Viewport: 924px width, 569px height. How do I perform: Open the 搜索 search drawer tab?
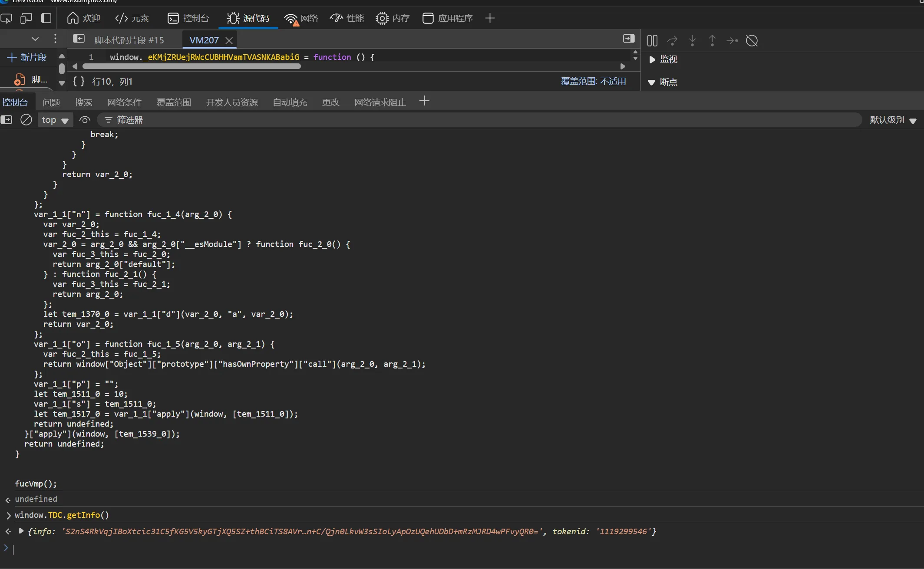(83, 102)
